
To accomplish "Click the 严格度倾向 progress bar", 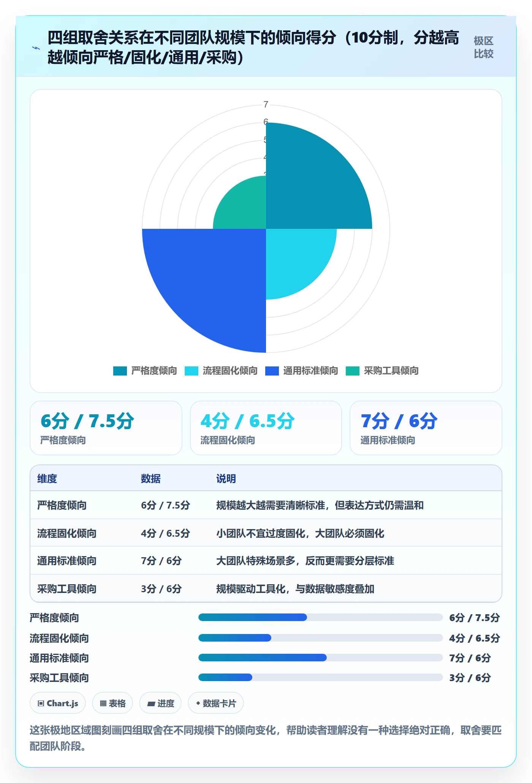I will (320, 617).
